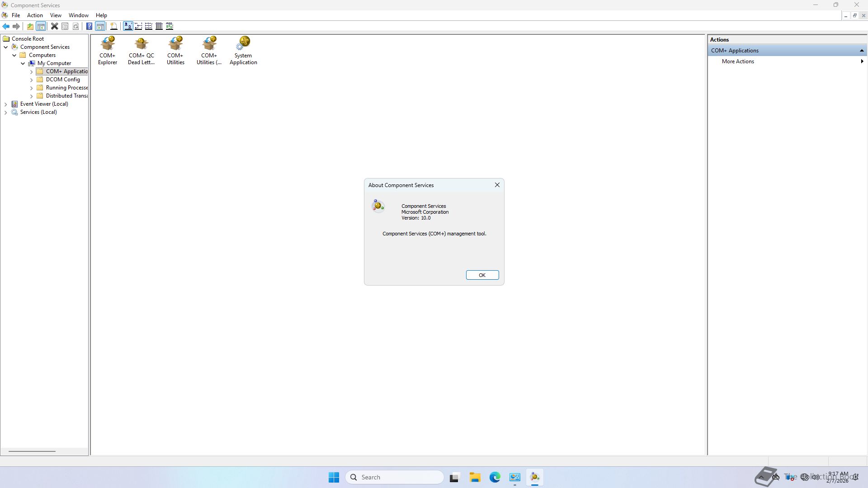Click the Up one level folder icon
868x488 pixels.
point(30,26)
